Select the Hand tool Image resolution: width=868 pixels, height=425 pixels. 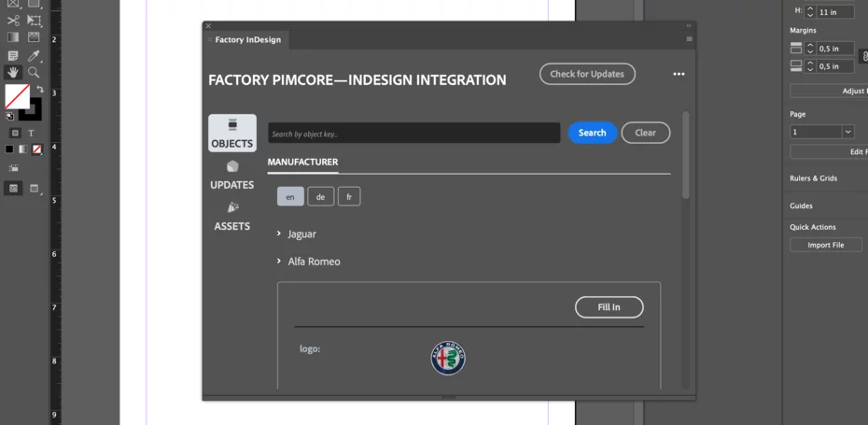coord(13,72)
